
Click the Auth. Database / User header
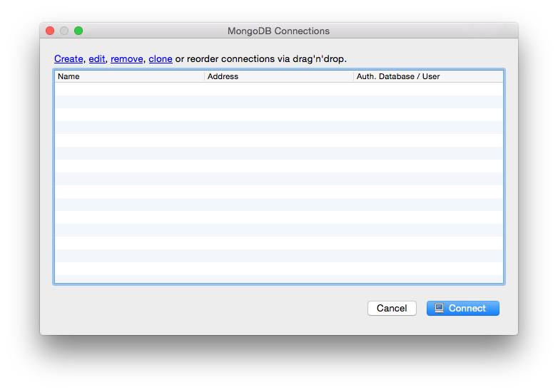[x=428, y=76]
